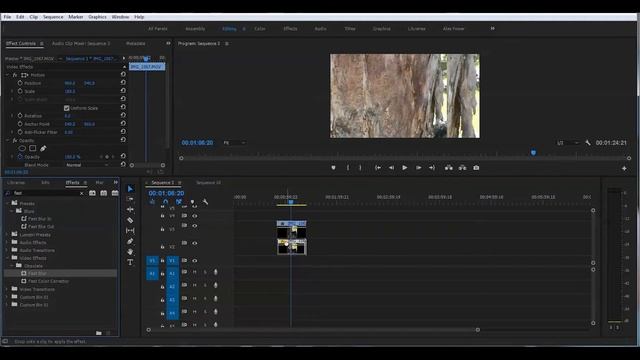Click the Extract button

click(x=462, y=168)
